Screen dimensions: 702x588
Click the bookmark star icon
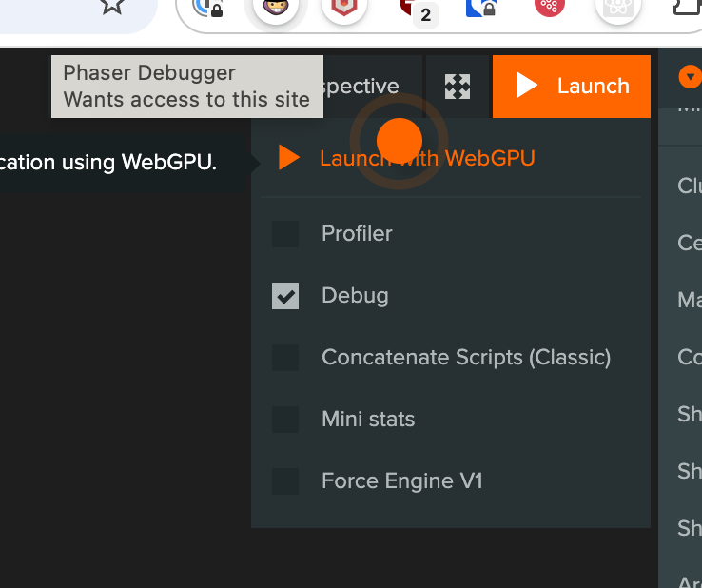point(112,5)
